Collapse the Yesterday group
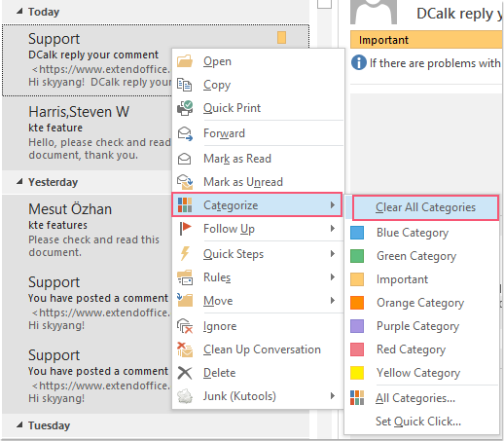This screenshot has width=504, height=441. tap(19, 181)
